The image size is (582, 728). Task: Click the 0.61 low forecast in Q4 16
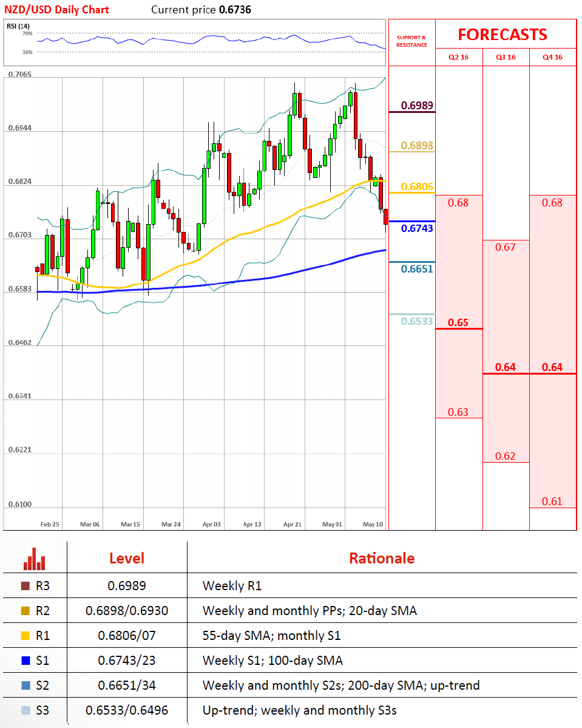tap(552, 501)
